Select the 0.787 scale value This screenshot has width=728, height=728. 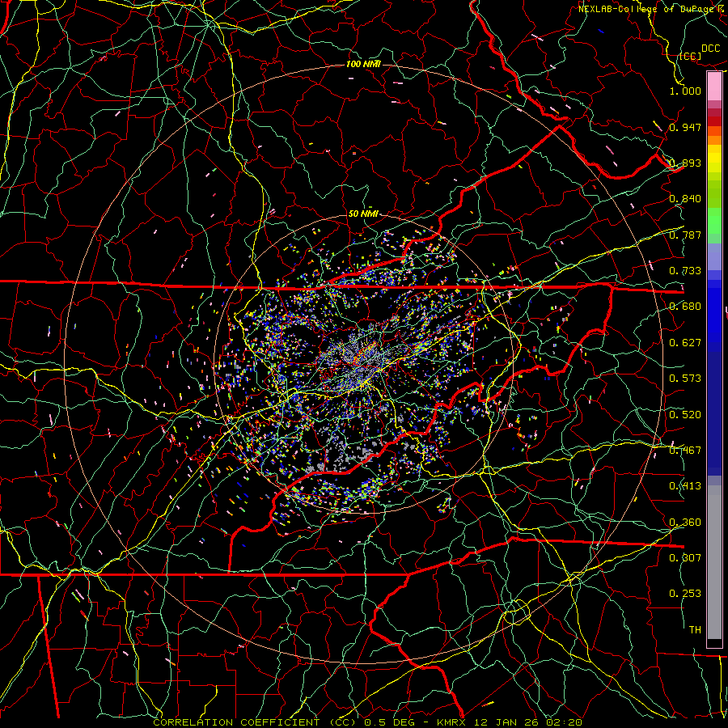pyautogui.click(x=685, y=235)
